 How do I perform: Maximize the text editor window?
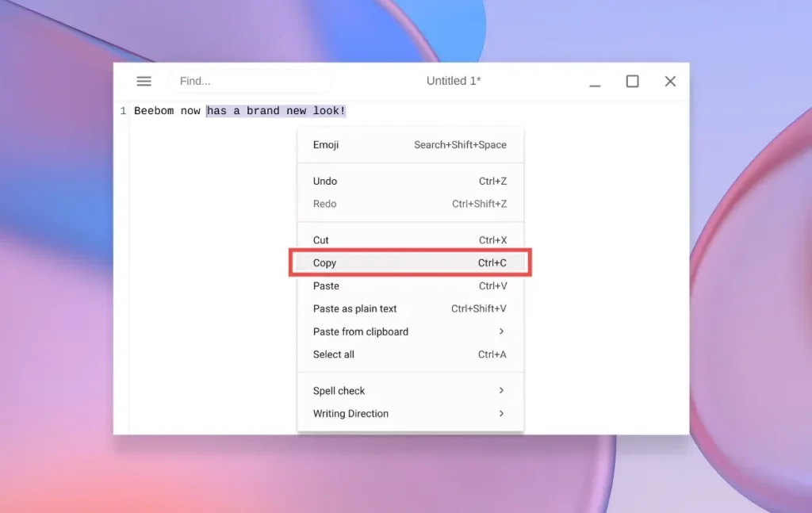click(632, 81)
